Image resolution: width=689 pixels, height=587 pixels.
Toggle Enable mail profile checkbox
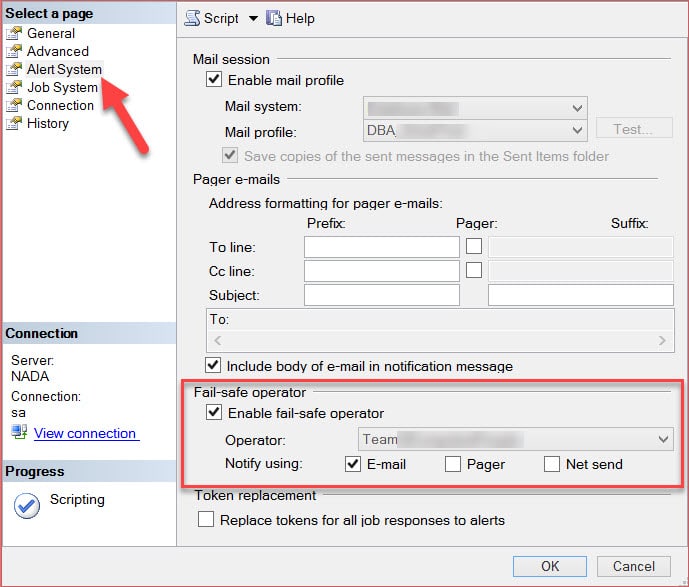coord(214,80)
